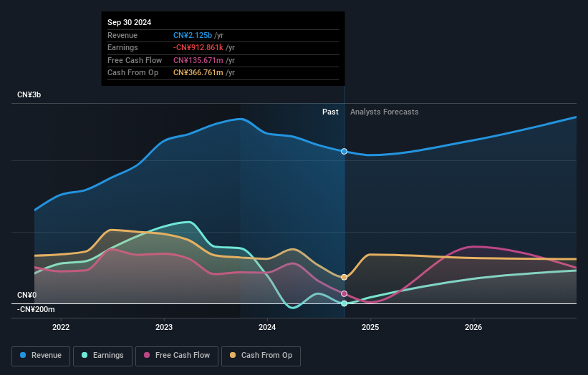The image size is (588, 375).
Task: Click the pink Free Cash Flow legend dot
Action: 147,355
